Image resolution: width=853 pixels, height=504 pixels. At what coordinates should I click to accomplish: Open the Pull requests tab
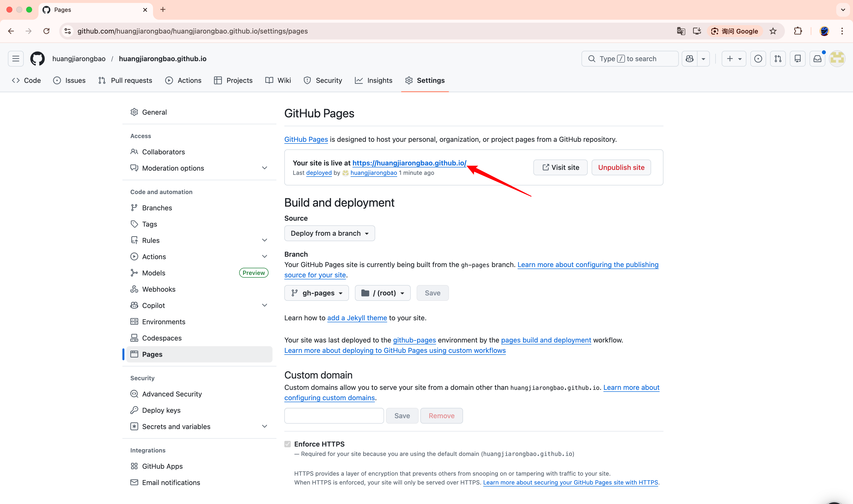125,80
